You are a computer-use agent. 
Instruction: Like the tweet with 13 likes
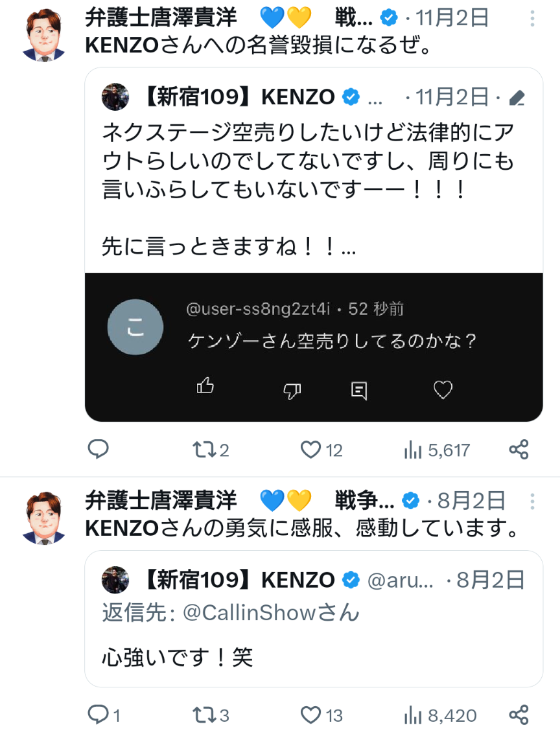(x=312, y=715)
